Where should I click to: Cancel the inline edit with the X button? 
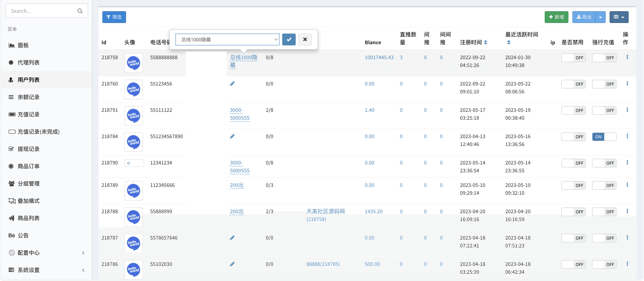305,39
